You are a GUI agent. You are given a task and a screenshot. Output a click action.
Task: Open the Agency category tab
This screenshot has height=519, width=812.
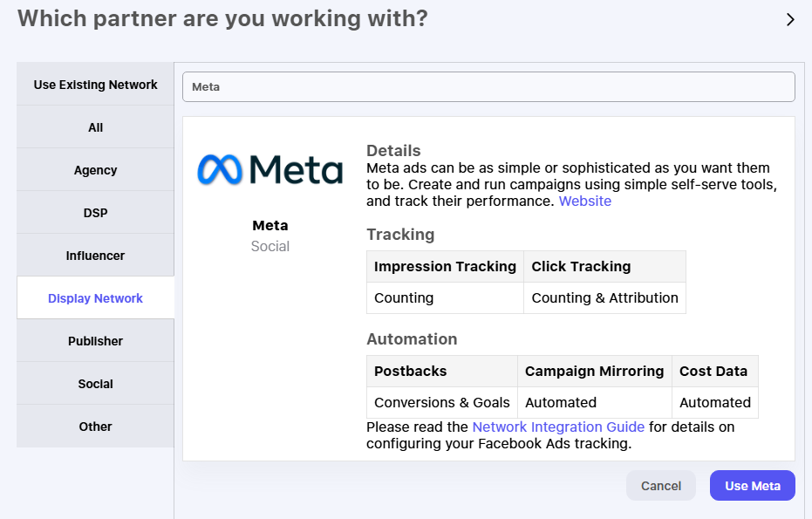point(95,170)
